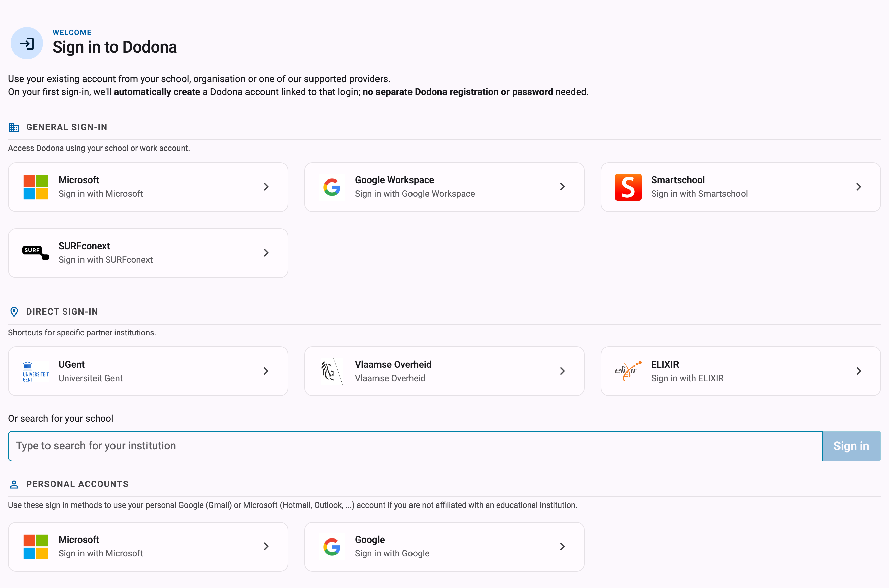Click the Universiteit Gent logo
The width and height of the screenshot is (889, 588).
click(x=36, y=371)
